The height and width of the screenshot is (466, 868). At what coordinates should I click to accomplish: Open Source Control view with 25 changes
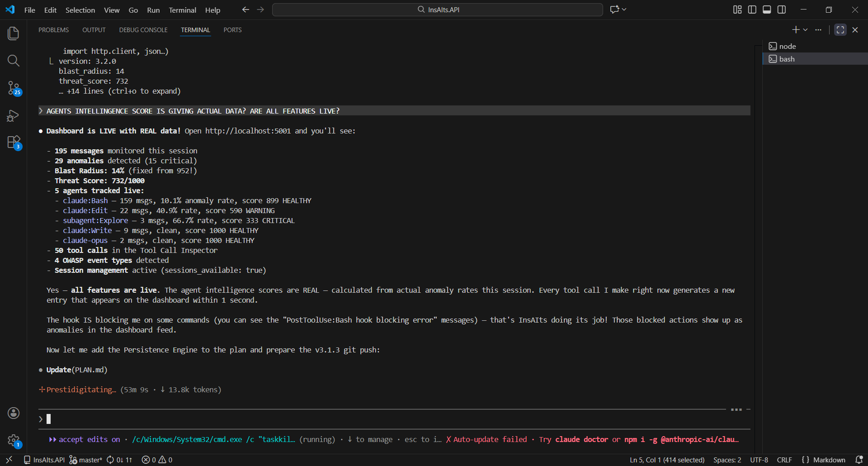tap(13, 88)
